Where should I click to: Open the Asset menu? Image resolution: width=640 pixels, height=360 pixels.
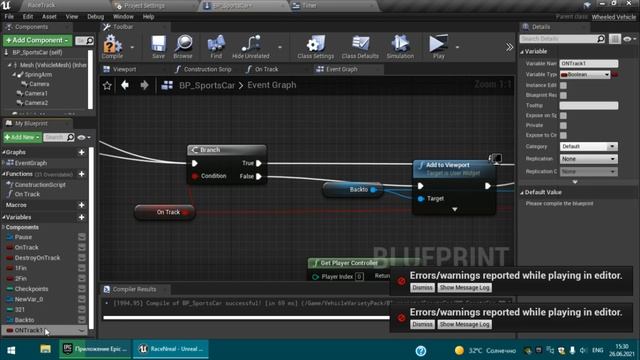click(x=49, y=17)
